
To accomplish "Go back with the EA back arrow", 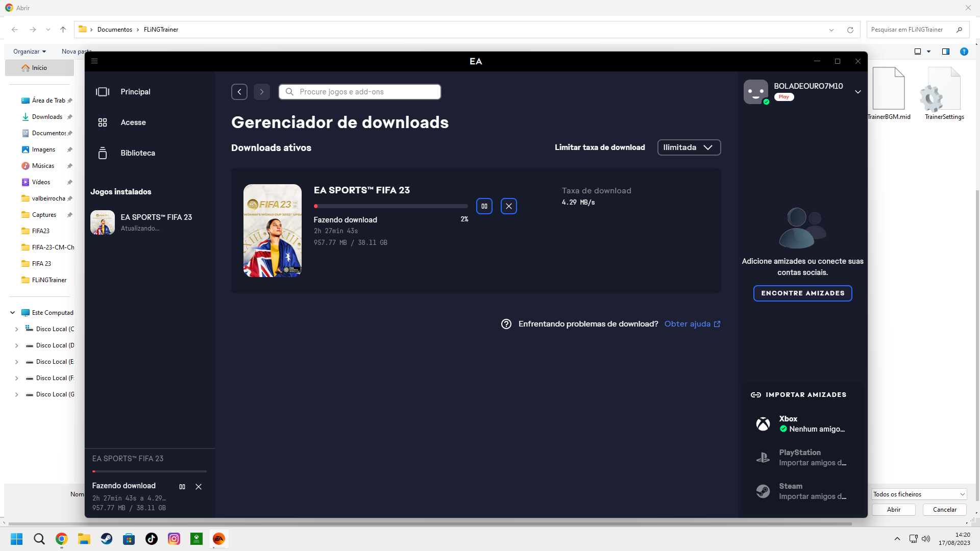I will point(239,92).
